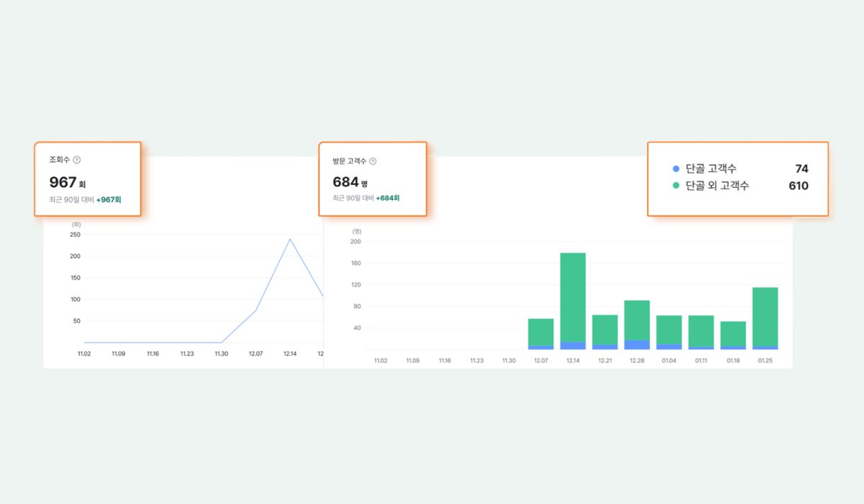Click the 684 명 visitor count value
This screenshot has height=504, width=864.
[350, 182]
